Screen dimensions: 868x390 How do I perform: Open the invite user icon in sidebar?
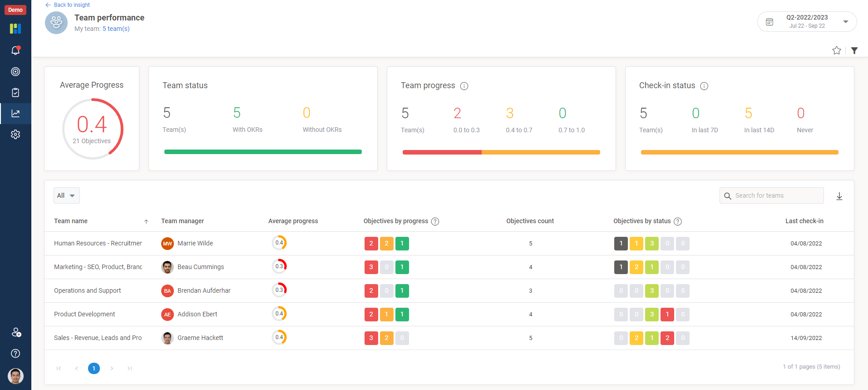(16, 332)
